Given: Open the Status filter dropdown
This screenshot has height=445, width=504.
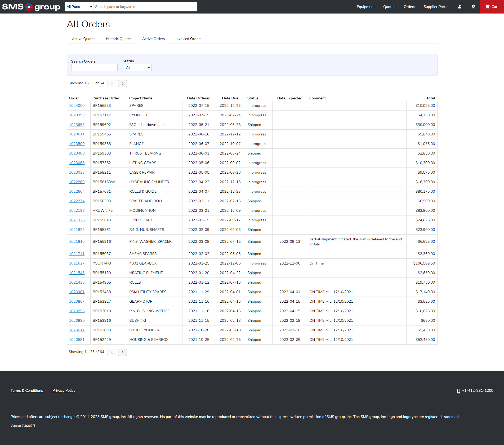Looking at the screenshot, I should tap(137, 67).
